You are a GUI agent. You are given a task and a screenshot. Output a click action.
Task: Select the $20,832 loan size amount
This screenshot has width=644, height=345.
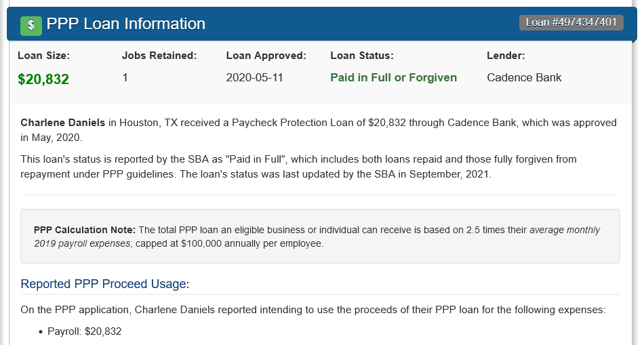pyautogui.click(x=43, y=79)
